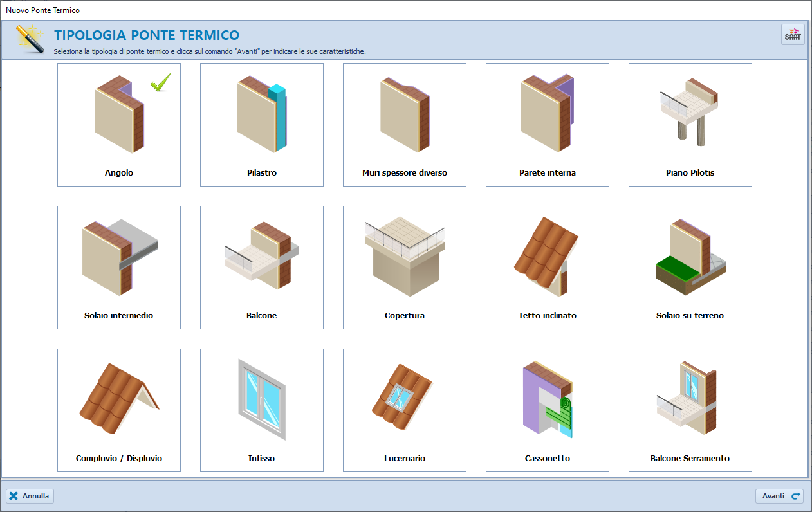Select the Copertura roof tile
Viewport: 812px width, 512px height.
pos(405,268)
